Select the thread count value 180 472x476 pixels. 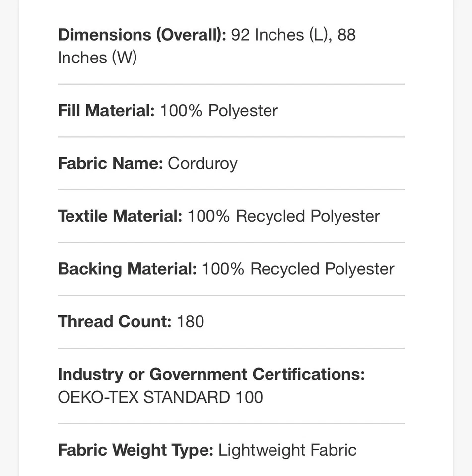click(x=191, y=322)
